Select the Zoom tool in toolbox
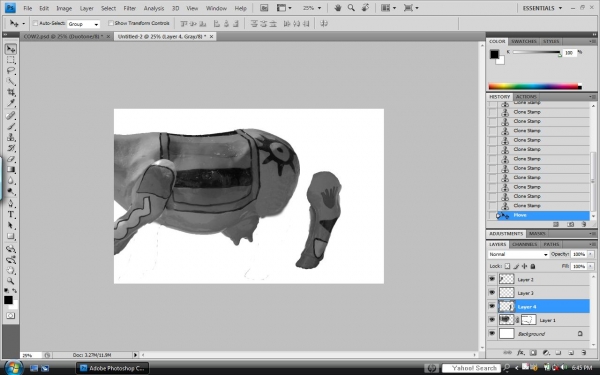600x375 pixels. pos(11,281)
